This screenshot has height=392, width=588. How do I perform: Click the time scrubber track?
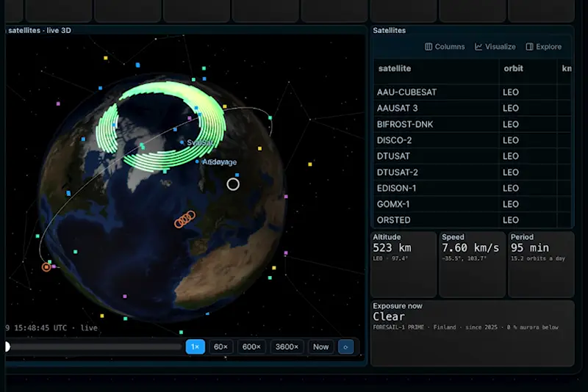[x=94, y=346]
